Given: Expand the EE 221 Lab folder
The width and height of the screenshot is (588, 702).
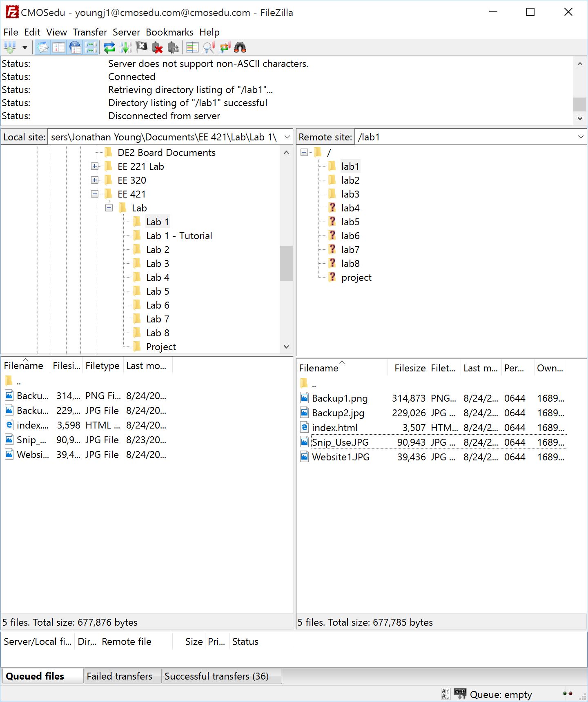Looking at the screenshot, I should 95,167.
